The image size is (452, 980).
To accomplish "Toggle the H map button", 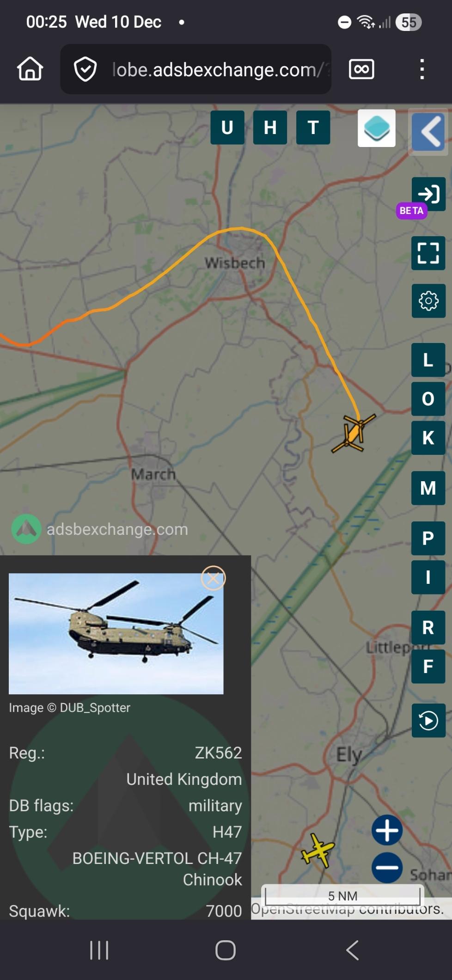I will point(270,128).
